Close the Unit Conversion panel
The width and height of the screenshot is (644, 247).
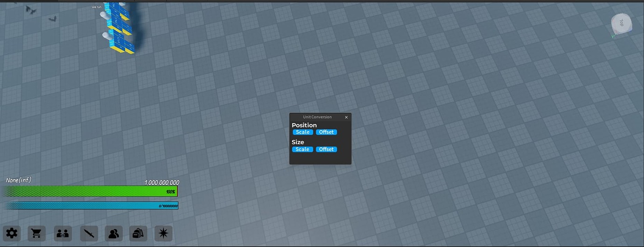coord(346,117)
